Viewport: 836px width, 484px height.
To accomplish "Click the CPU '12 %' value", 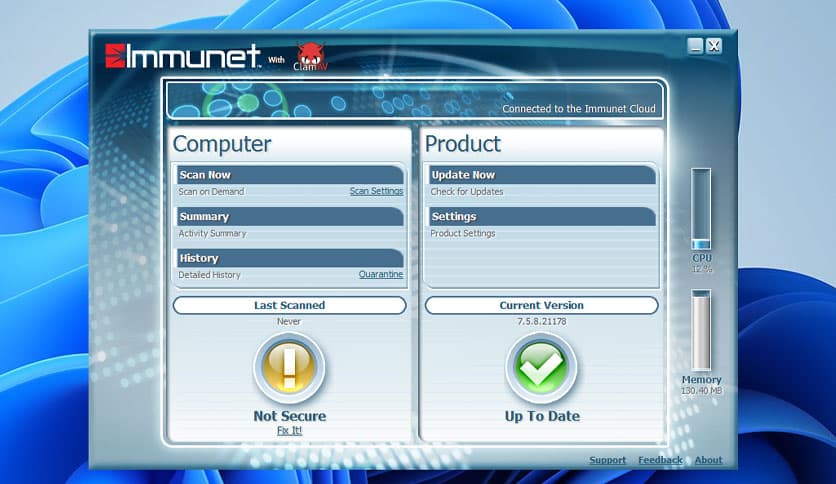I will click(x=702, y=269).
